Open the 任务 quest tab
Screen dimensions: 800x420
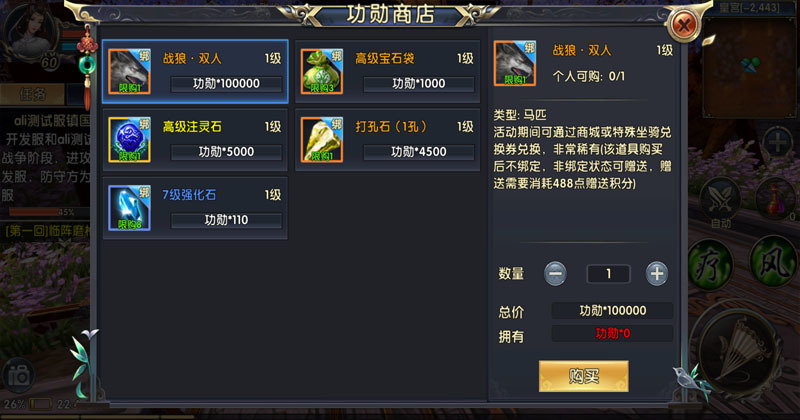[33, 94]
